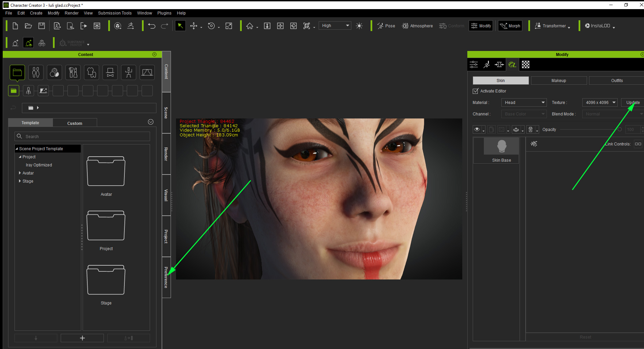644x349 pixels.
Task: Select the Scale tool icon
Action: pos(229,26)
